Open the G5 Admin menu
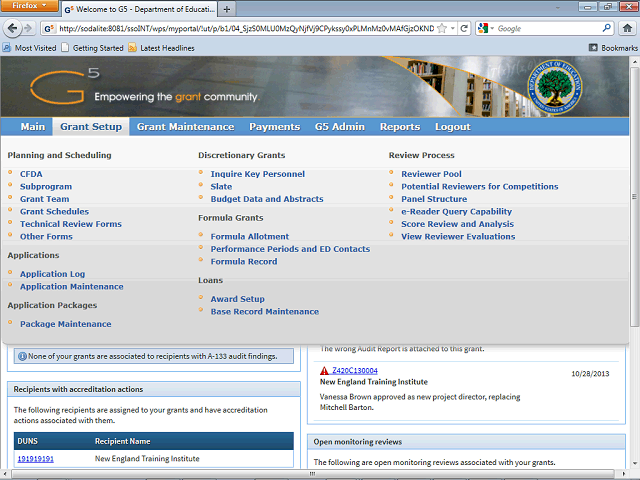 (340, 127)
